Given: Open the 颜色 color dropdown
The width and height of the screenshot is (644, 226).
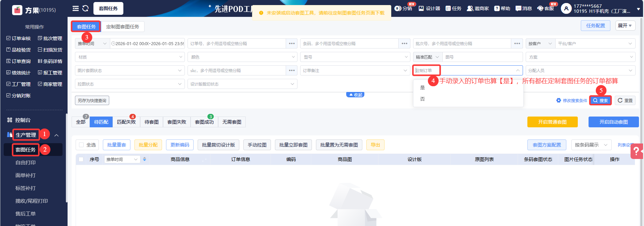Looking at the screenshot, I should point(242,57).
